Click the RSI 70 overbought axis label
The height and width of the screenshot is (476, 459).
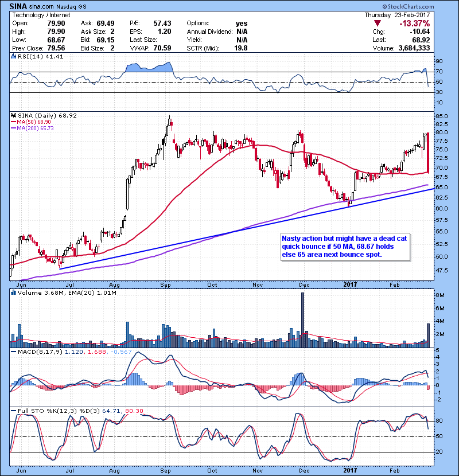tap(439, 72)
